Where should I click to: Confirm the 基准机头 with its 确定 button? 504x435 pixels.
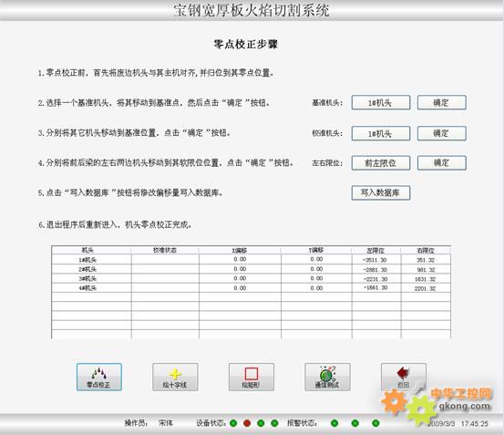[x=442, y=102]
